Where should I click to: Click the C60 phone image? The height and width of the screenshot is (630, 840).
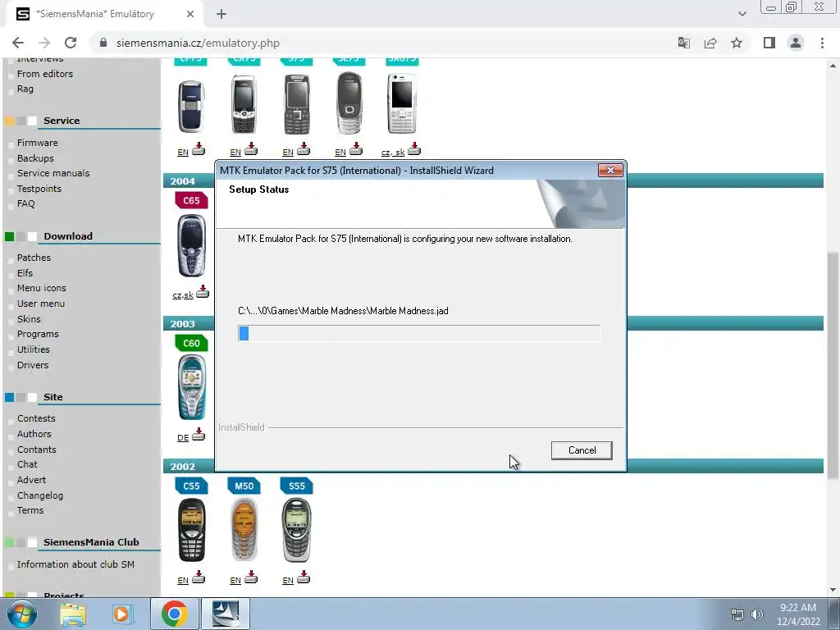click(x=191, y=388)
